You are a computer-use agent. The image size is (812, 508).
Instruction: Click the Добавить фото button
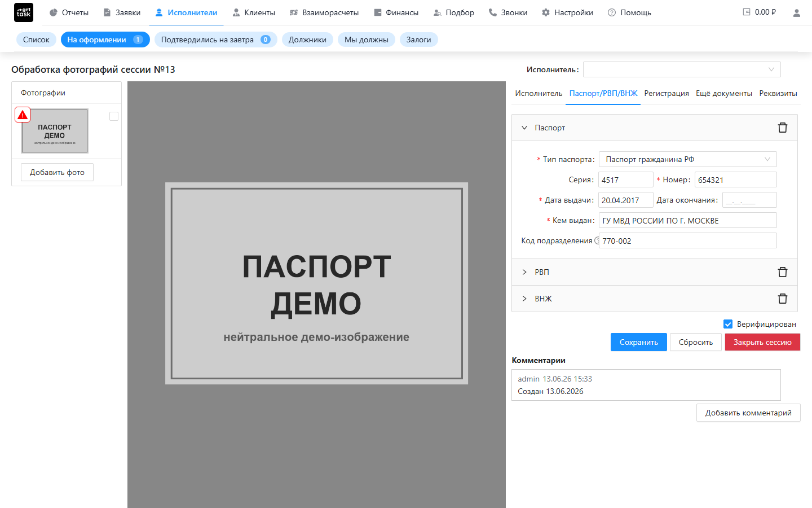click(57, 172)
